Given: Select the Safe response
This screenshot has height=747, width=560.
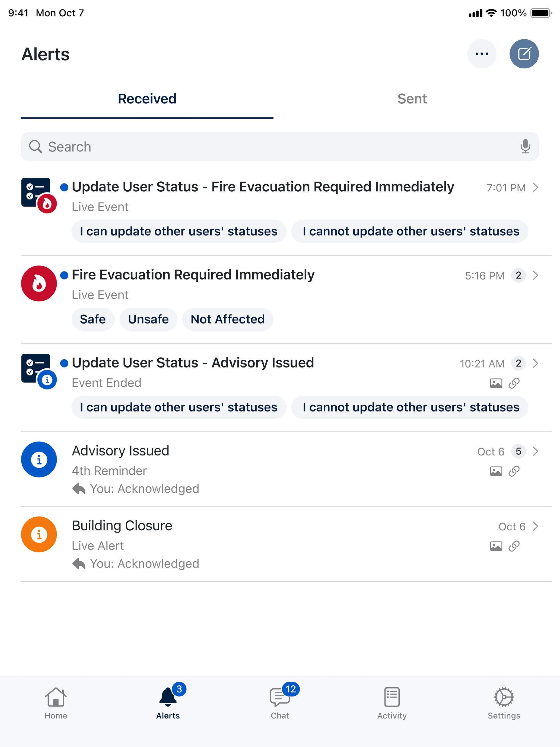Looking at the screenshot, I should [x=93, y=319].
